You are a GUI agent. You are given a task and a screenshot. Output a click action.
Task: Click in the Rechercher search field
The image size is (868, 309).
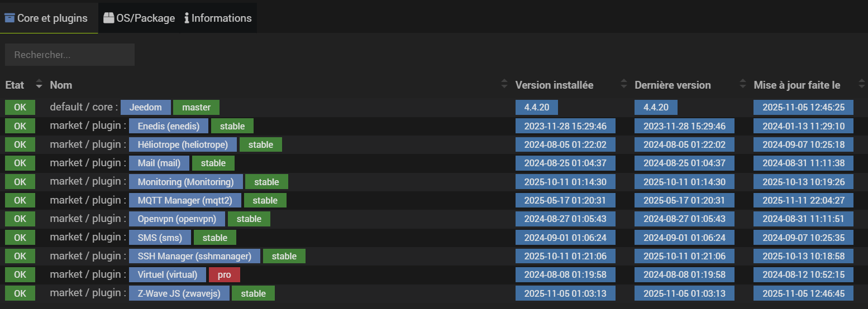[70, 55]
